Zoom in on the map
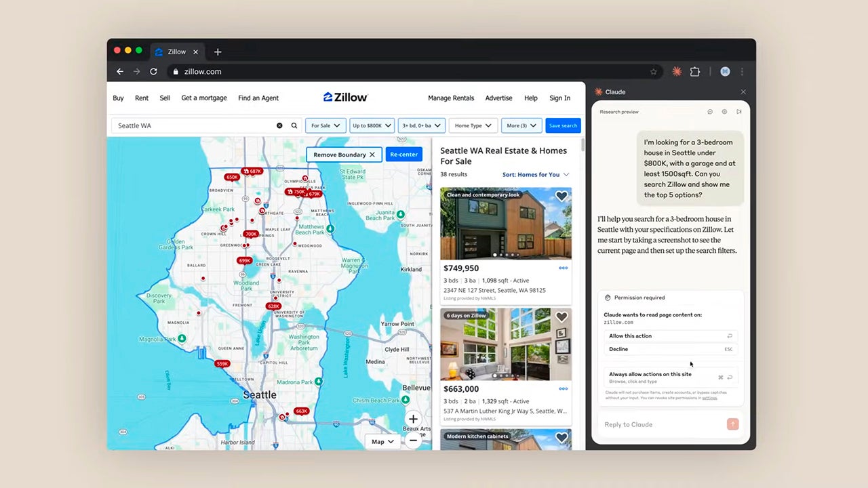Image resolution: width=868 pixels, height=488 pixels. click(413, 419)
